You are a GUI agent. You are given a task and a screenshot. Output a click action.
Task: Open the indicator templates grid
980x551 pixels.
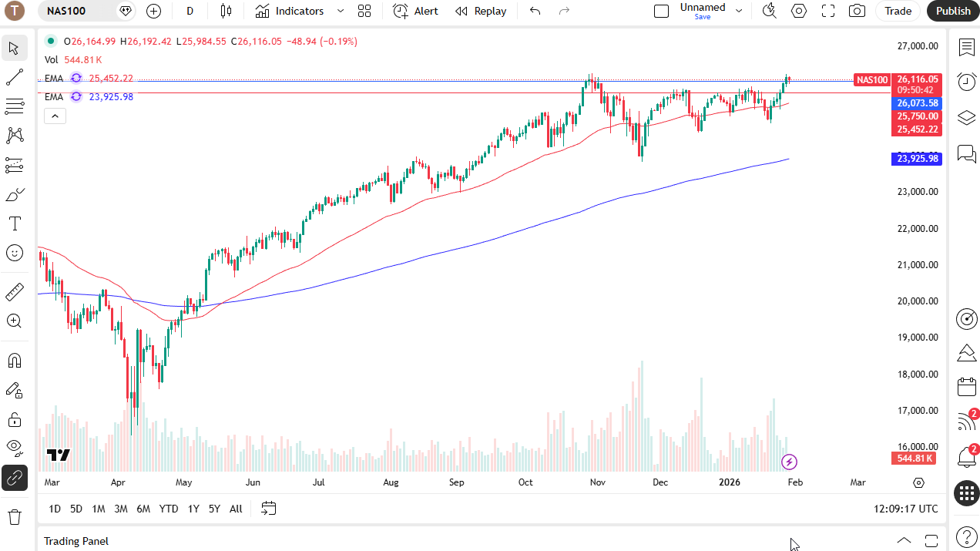364,11
